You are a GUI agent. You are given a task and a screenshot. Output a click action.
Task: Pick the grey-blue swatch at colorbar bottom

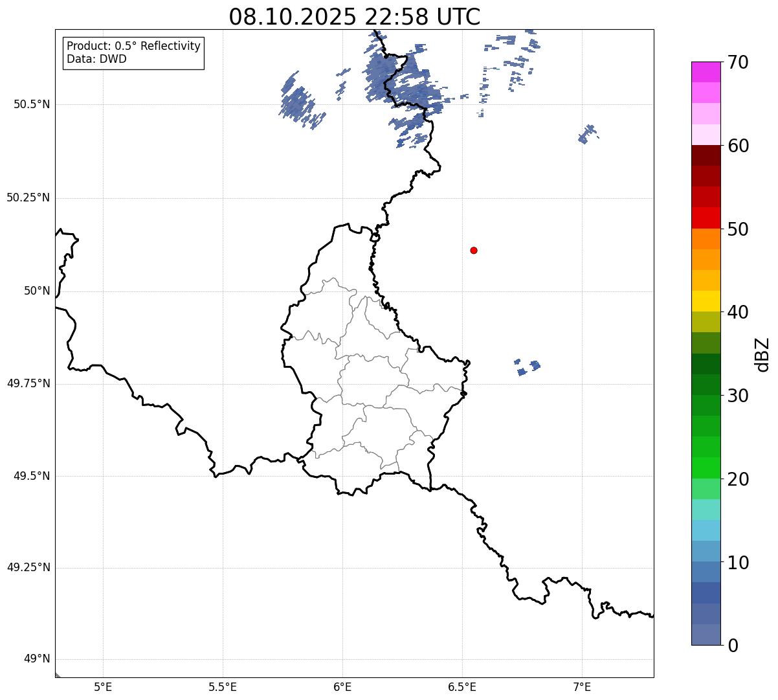706,635
